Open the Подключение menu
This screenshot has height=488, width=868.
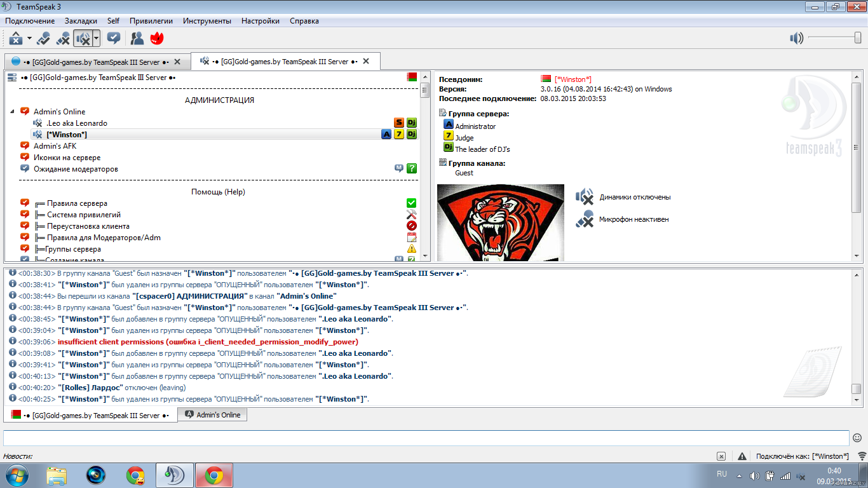coord(30,21)
